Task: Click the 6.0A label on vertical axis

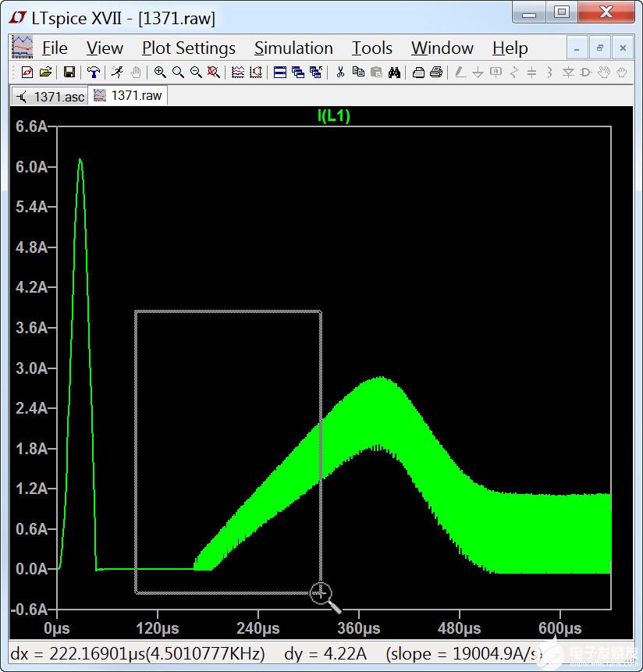Action: [x=31, y=167]
